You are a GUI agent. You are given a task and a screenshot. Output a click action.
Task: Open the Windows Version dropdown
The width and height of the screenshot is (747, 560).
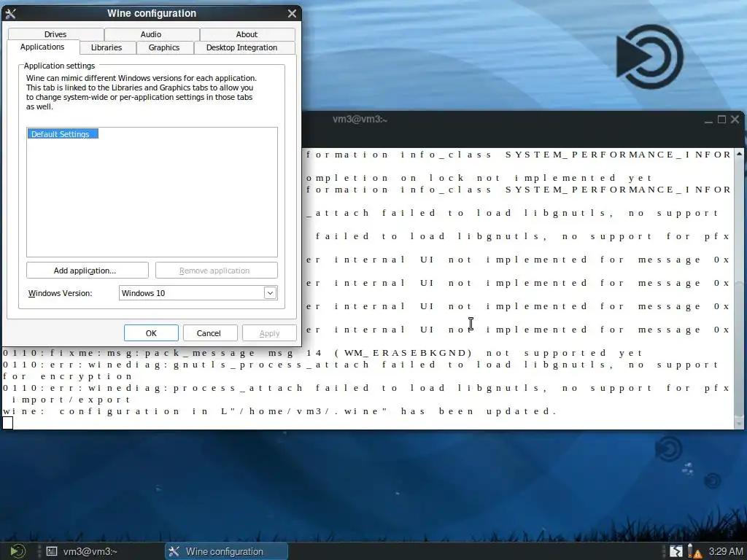click(x=198, y=293)
